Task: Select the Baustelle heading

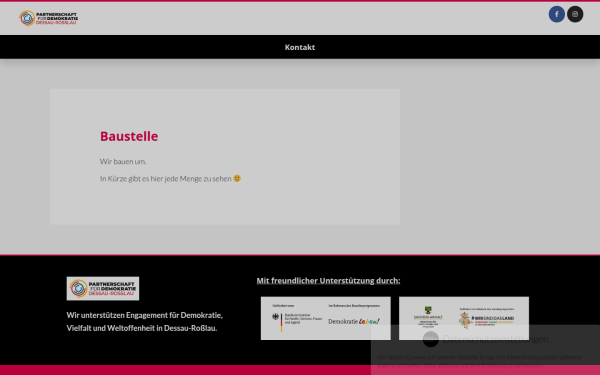Action: click(x=129, y=136)
